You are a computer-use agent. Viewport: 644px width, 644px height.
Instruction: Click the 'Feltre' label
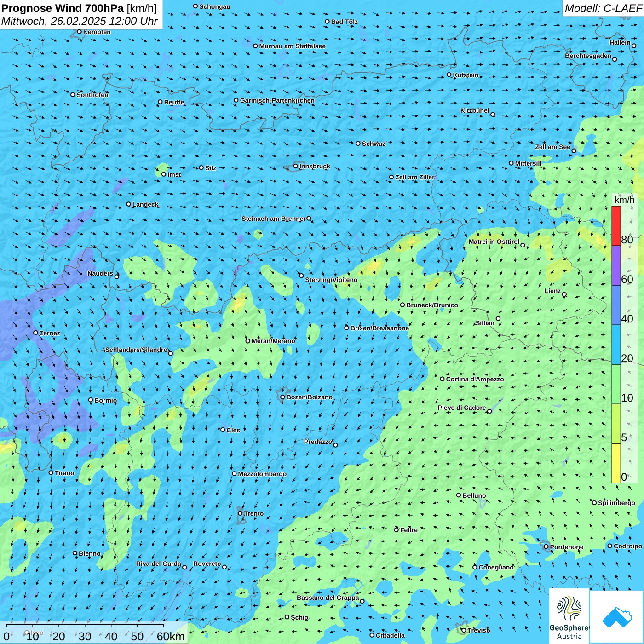click(x=409, y=530)
